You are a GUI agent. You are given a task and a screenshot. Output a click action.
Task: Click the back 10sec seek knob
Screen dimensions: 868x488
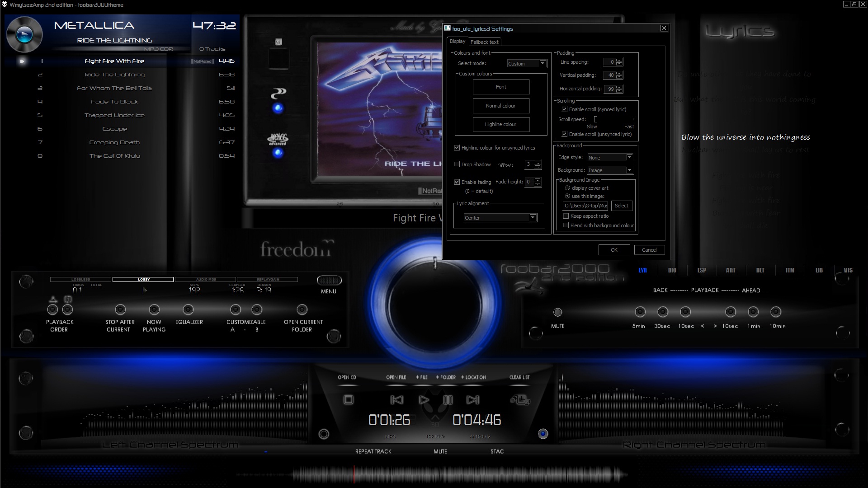685,312
